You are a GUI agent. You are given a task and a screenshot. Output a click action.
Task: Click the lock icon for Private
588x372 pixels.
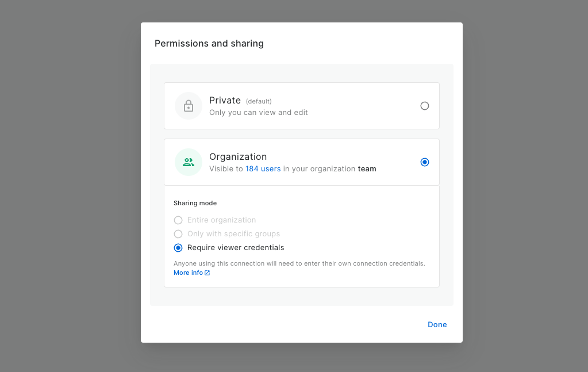tap(189, 106)
